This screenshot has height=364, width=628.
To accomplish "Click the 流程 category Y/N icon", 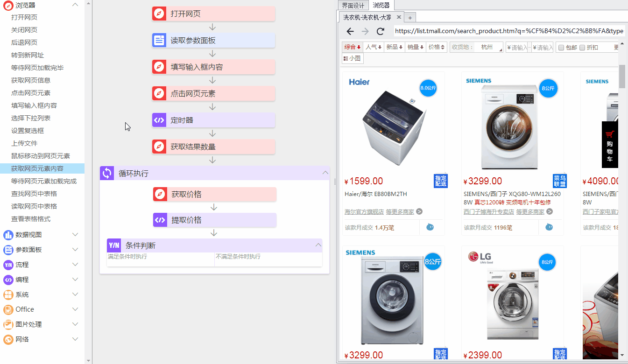I will pyautogui.click(x=8, y=265).
